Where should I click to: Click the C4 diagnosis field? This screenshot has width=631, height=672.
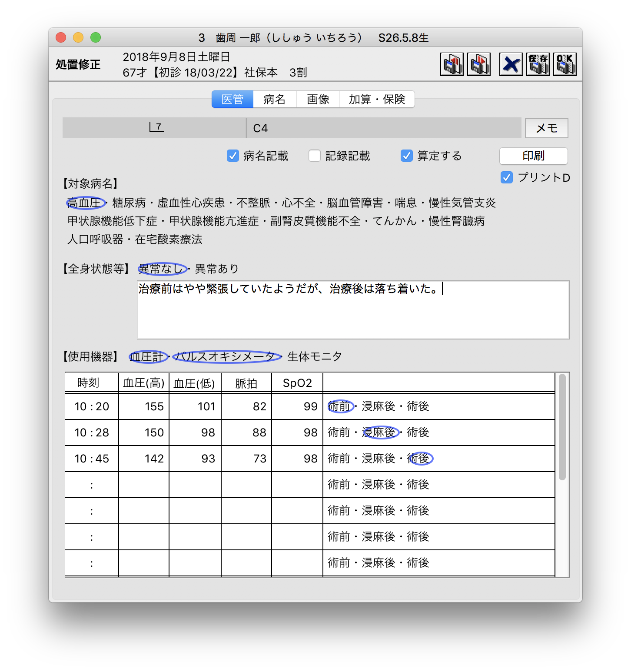[x=384, y=128]
